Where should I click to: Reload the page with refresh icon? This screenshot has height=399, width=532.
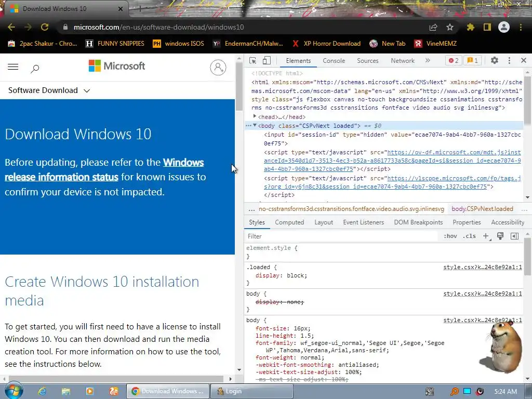pos(45,27)
